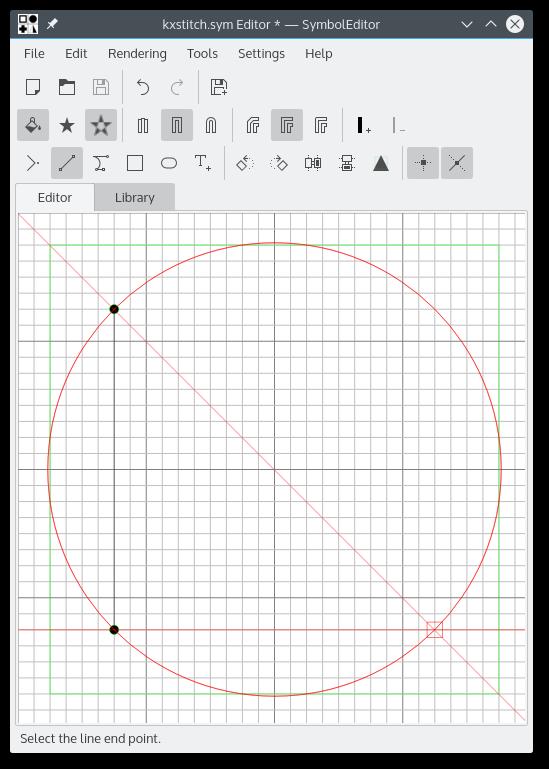This screenshot has height=769, width=549.
Task: Select the Rectangle tool
Action: [135, 163]
